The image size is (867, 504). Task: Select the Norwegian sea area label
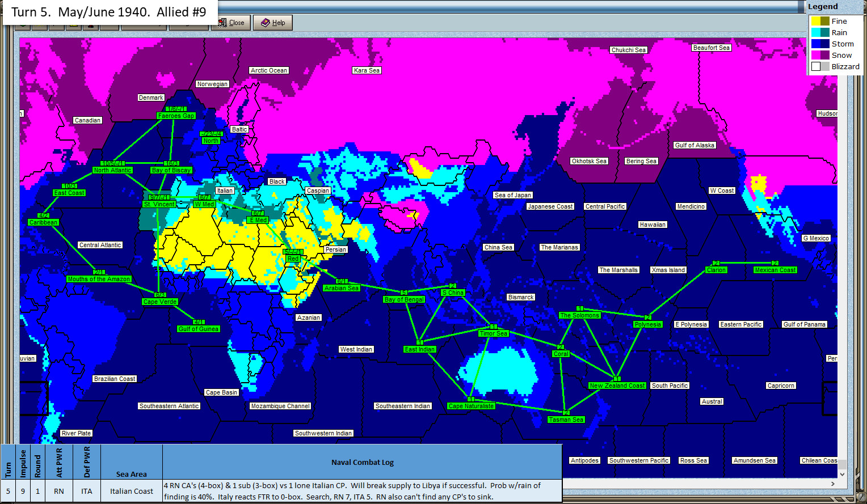pyautogui.click(x=212, y=84)
